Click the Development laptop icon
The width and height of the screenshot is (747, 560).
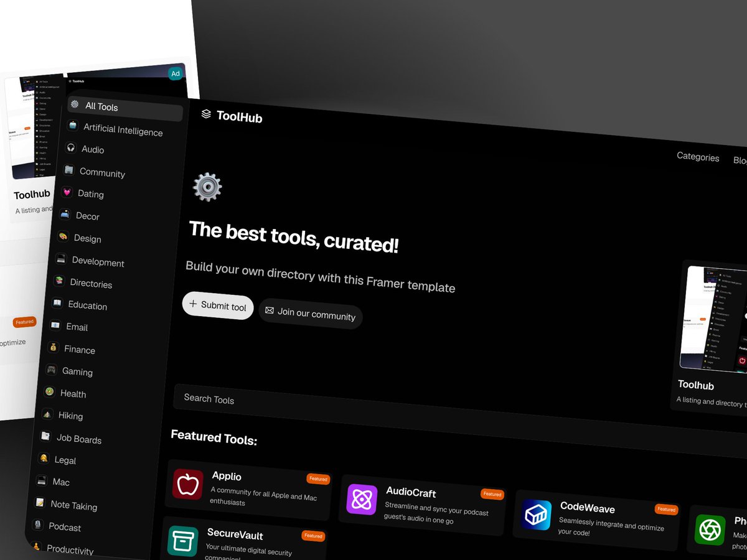point(61,258)
